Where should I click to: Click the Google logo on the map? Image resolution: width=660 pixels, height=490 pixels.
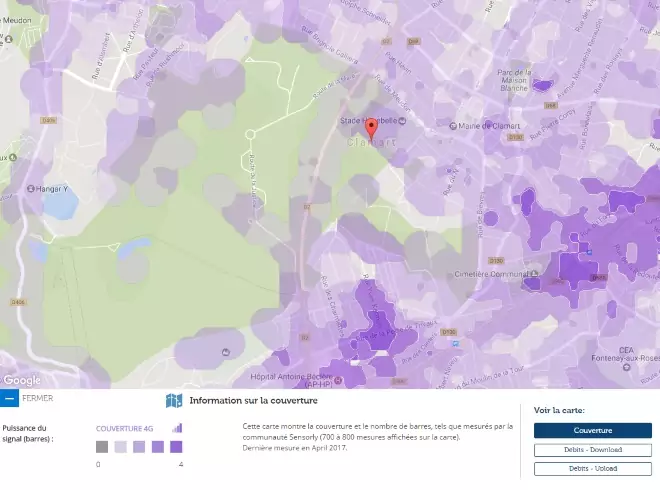tap(22, 380)
